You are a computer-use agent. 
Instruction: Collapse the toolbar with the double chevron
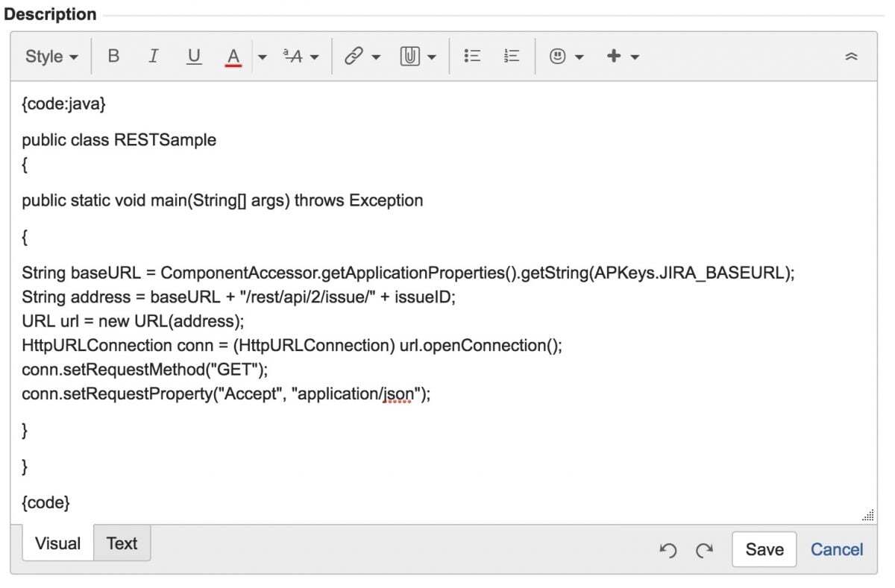pos(852,56)
